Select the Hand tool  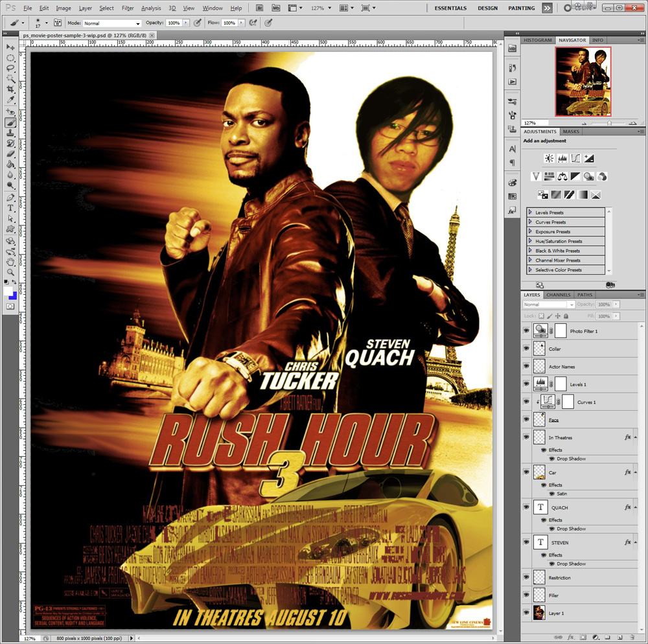(x=10, y=262)
